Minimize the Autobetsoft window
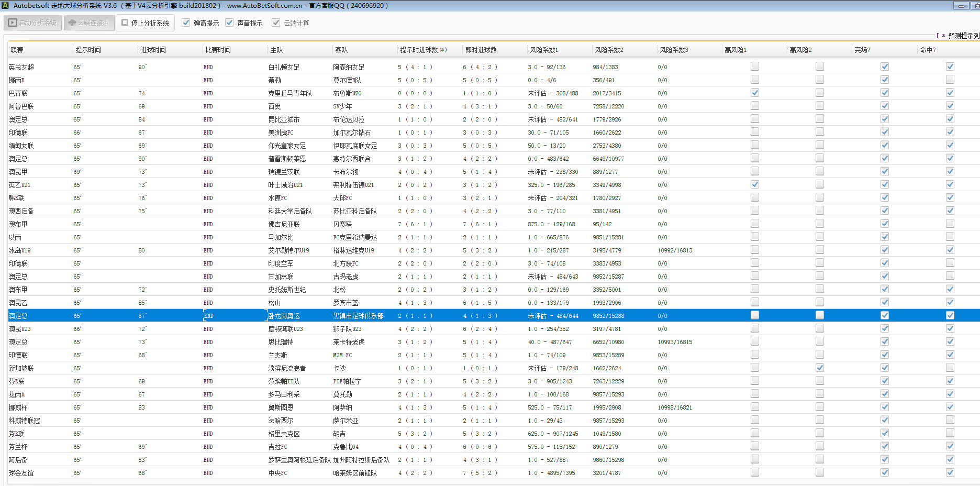The height and width of the screenshot is (486, 980). (961, 6)
